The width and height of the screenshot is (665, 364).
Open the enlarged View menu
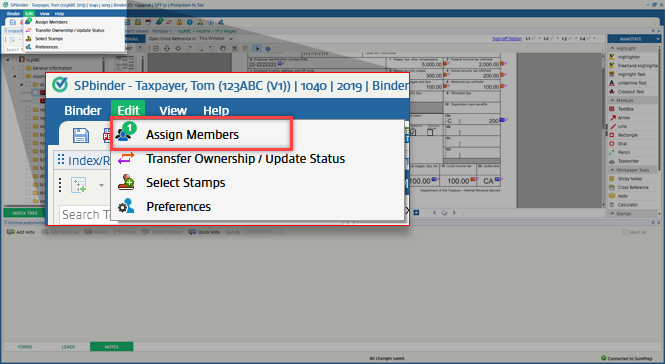click(x=173, y=111)
